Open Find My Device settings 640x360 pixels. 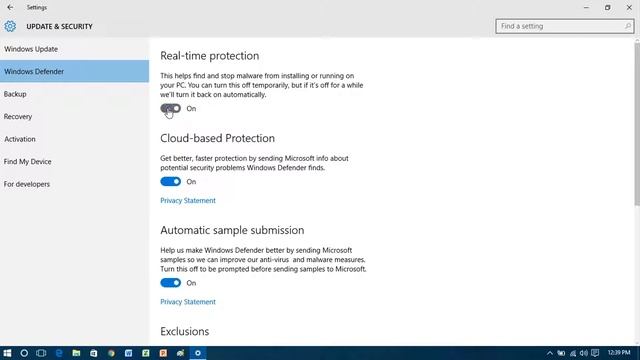[74, 162]
